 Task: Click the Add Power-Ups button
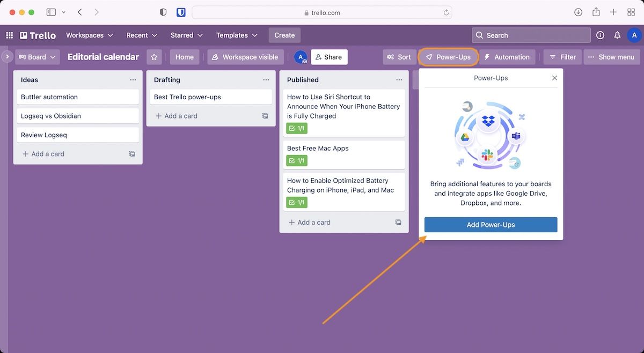(491, 225)
